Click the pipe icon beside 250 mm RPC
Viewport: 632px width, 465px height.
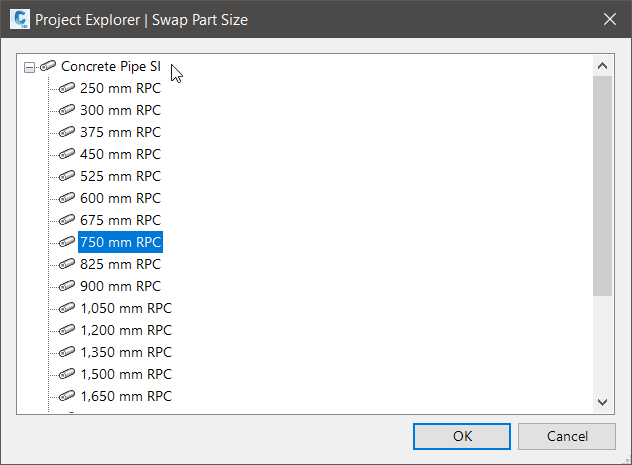67,88
